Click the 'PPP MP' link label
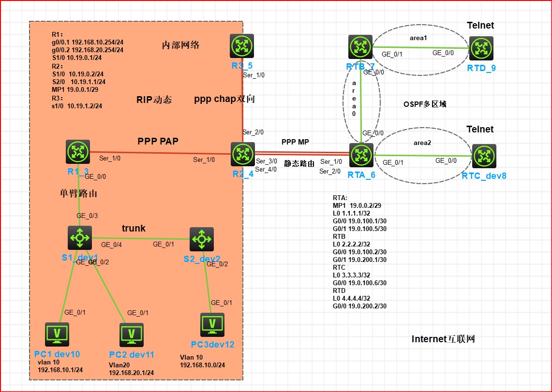The height and width of the screenshot is (392, 552). (x=295, y=142)
